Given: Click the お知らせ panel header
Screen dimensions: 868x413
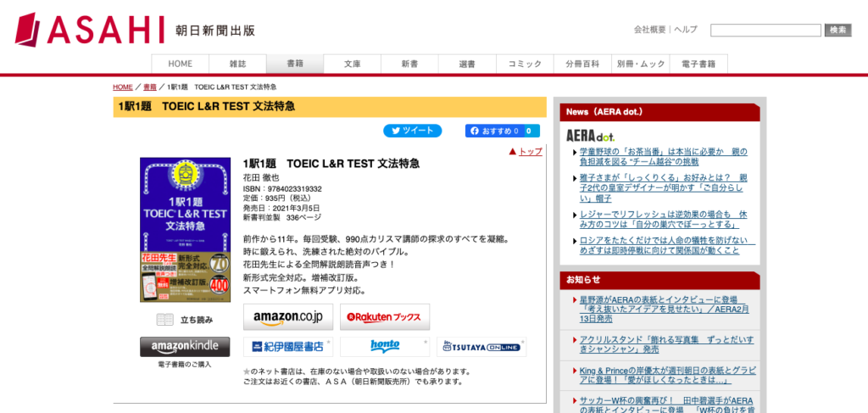Looking at the screenshot, I should click(x=659, y=280).
